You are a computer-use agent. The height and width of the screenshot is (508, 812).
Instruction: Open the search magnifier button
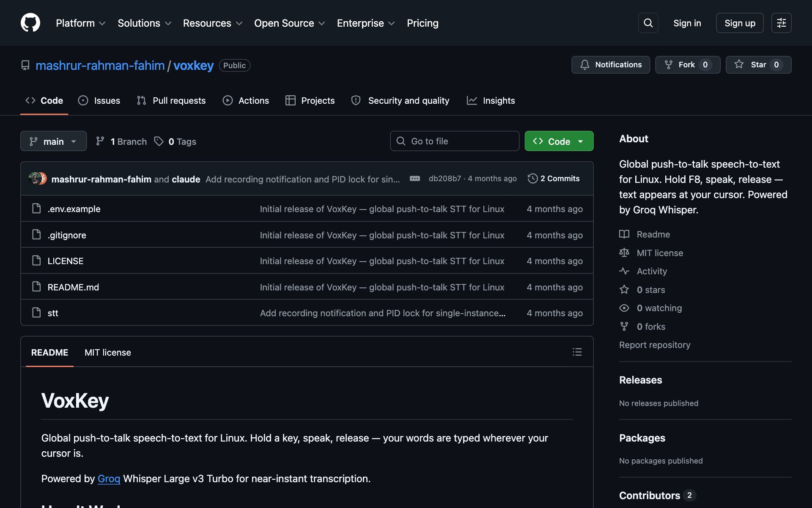coord(648,23)
